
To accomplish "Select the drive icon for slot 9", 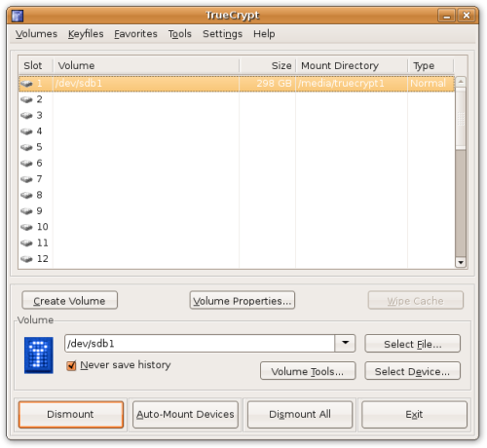I will [x=26, y=211].
